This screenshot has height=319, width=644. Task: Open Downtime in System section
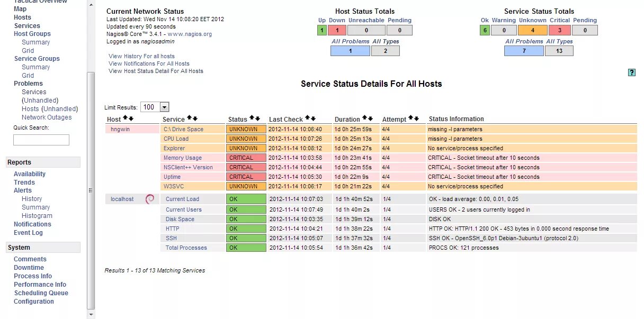[x=29, y=268]
